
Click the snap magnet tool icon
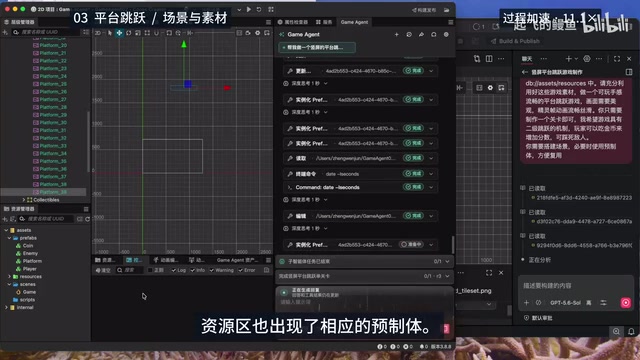click(x=156, y=33)
